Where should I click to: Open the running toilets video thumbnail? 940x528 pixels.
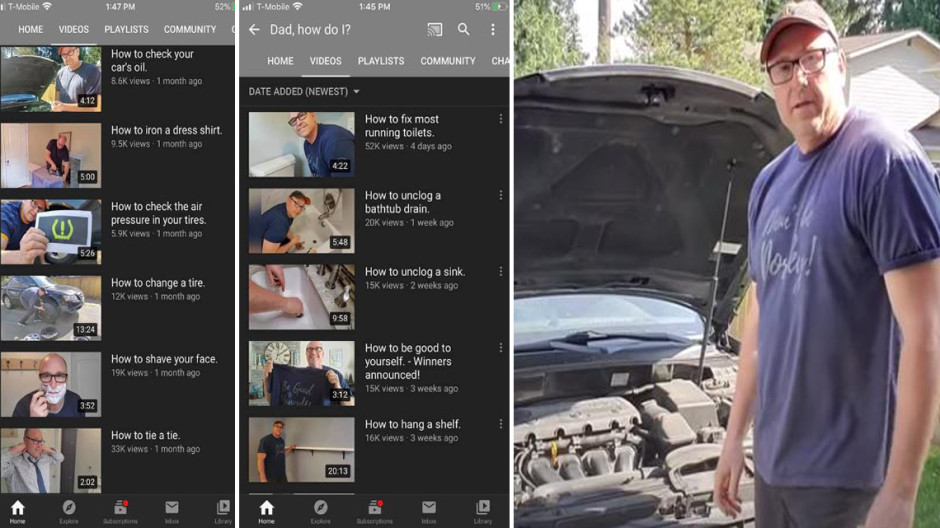tap(302, 144)
